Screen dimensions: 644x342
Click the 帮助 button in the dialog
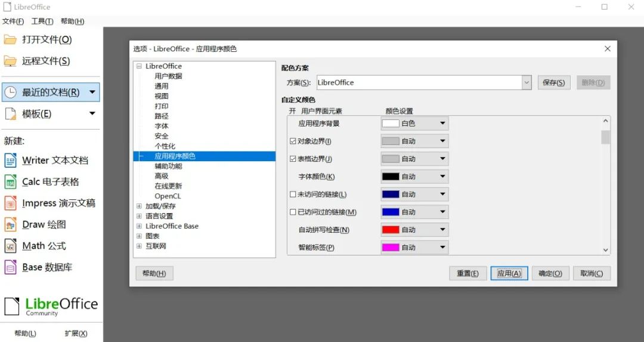[154, 273]
